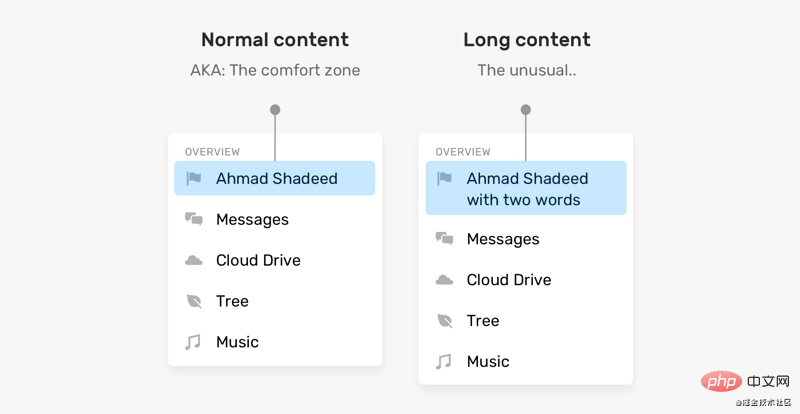The width and height of the screenshot is (800, 414).
Task: Click the cloud icon in right panel
Action: (x=445, y=280)
